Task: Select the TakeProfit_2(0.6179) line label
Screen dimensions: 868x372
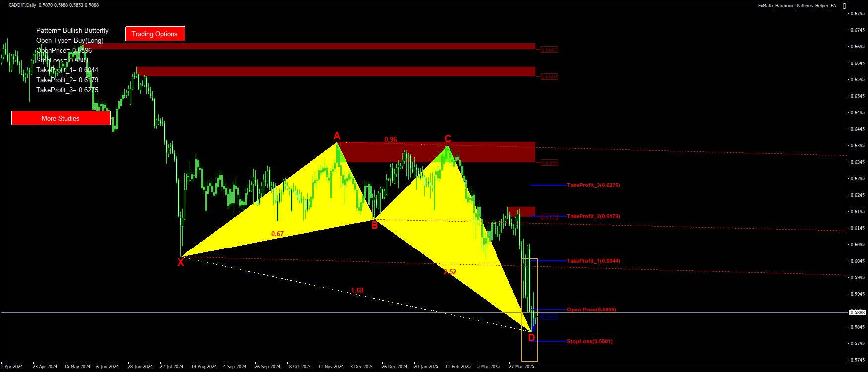Action: pyautogui.click(x=593, y=216)
